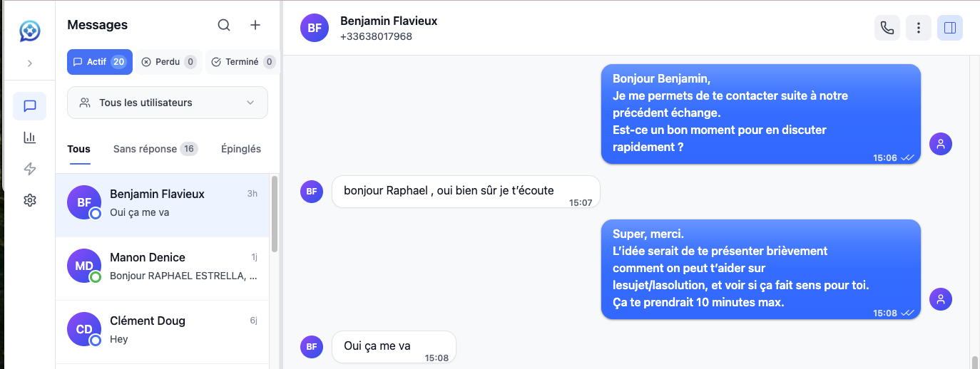Start a phone call with Benjamin Flavieux

tap(887, 28)
